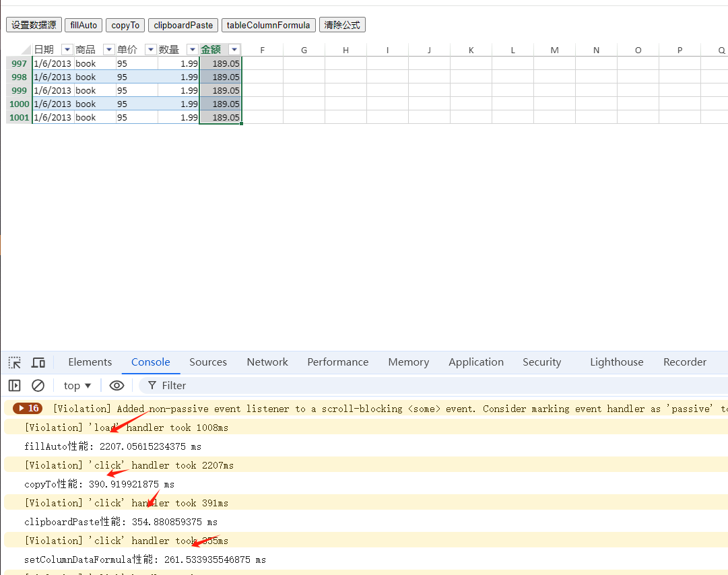
Task: Clear the console with the clear icon
Action: coord(38,386)
